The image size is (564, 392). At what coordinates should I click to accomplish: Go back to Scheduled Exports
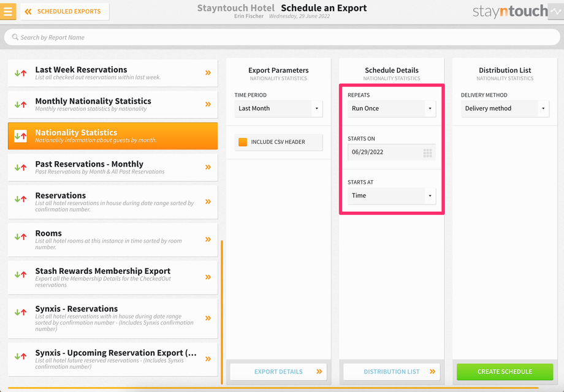[x=65, y=12]
